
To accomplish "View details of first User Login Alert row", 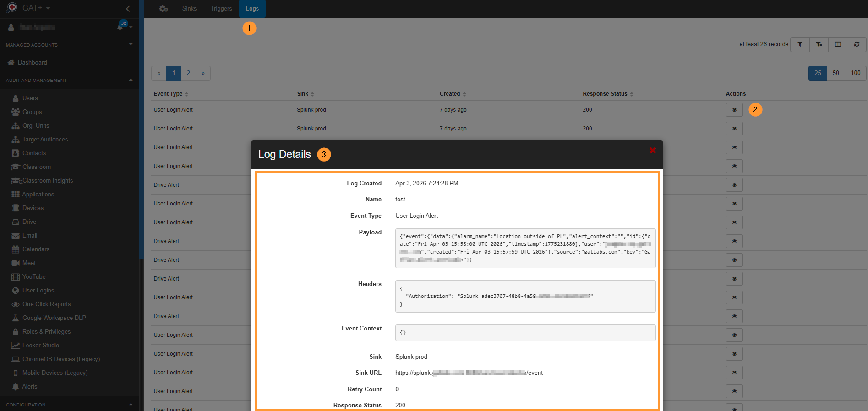I will click(734, 110).
